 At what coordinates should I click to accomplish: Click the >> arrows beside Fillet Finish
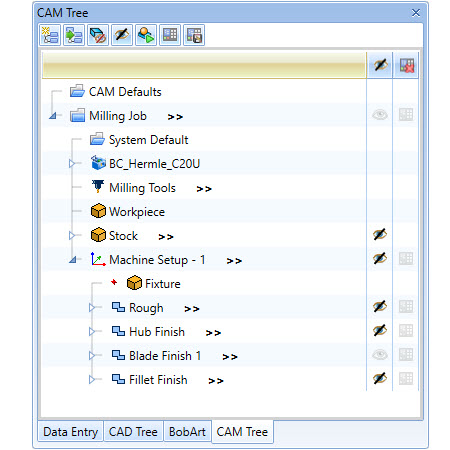click(216, 381)
